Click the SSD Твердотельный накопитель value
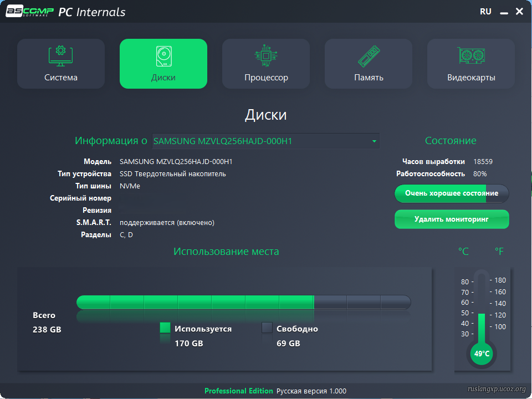Image resolution: width=532 pixels, height=399 pixels. 173,173
